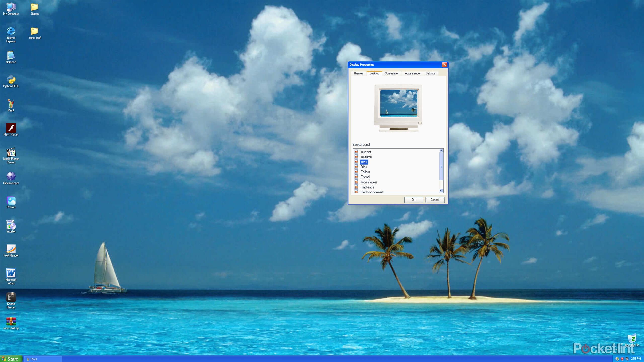Launch Flash Player from the desktop

click(11, 130)
